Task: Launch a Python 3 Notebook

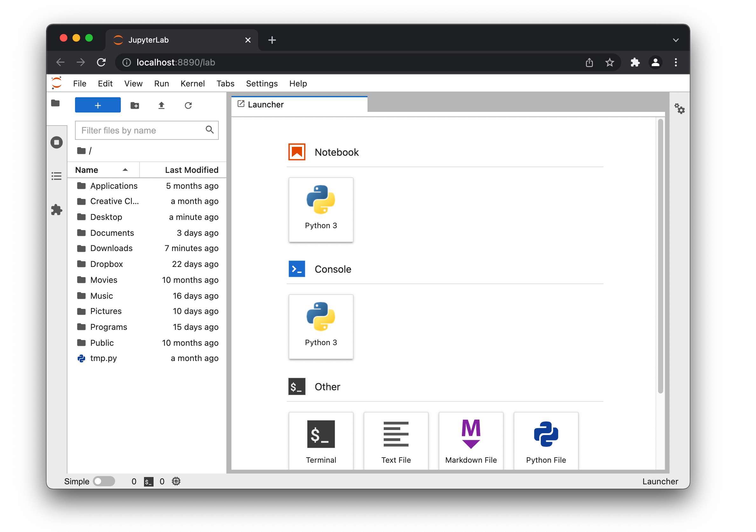Action: point(321,210)
